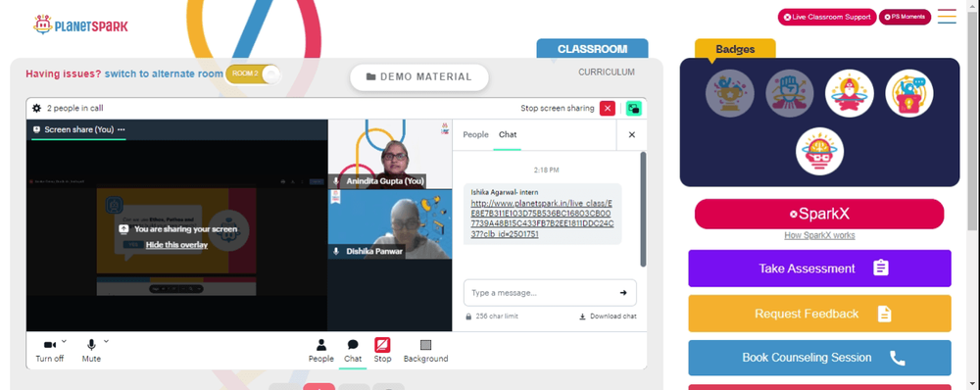Viewport: 980px width, 390px height.
Task: Send the chat message arrow
Action: coord(623,292)
